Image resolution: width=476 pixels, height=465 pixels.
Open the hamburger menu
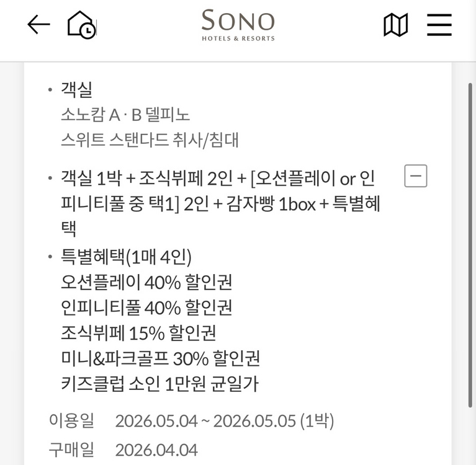click(x=439, y=25)
